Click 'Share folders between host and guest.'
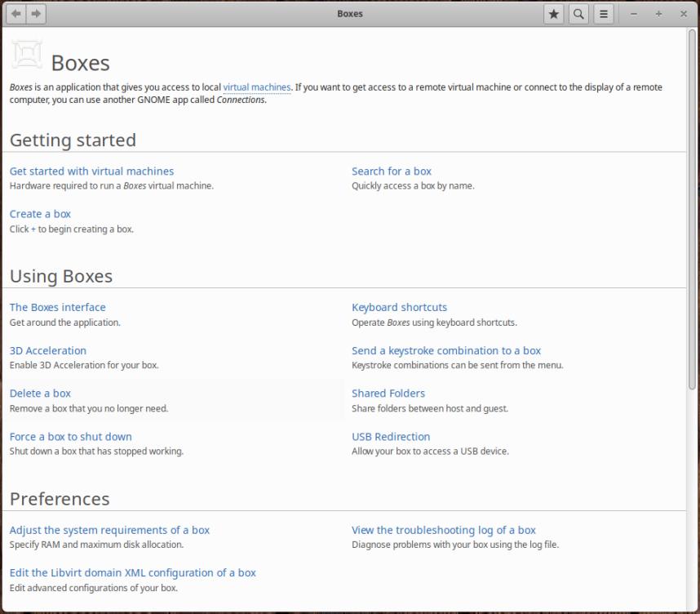The image size is (700, 614). [x=430, y=408]
